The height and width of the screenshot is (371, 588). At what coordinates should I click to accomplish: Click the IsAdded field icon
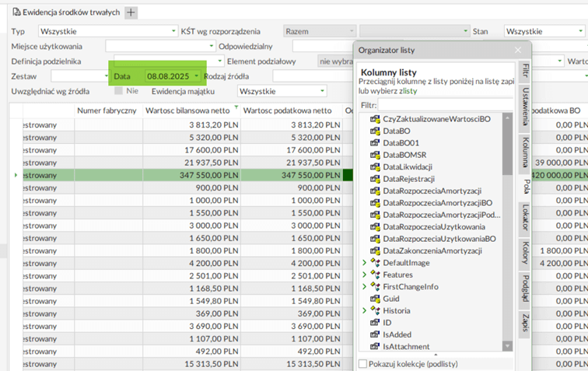point(374,334)
